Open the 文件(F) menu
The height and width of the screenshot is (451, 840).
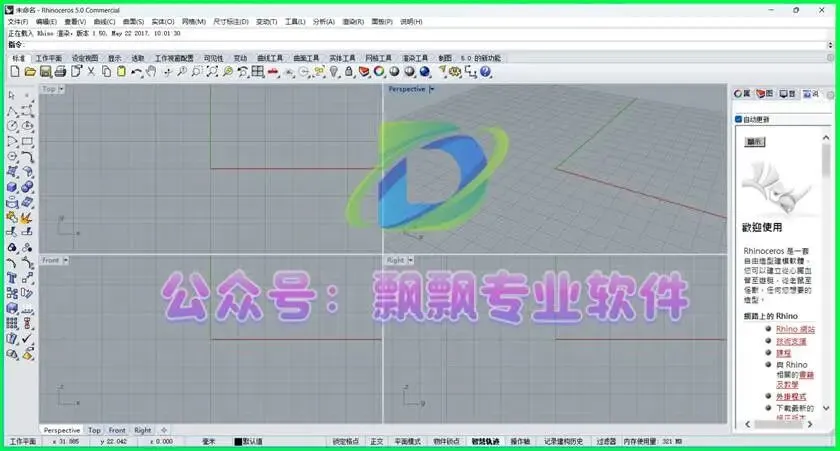click(18, 21)
